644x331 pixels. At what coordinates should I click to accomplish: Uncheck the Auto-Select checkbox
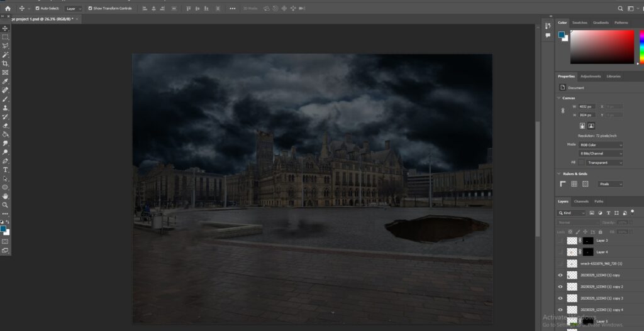pos(37,9)
